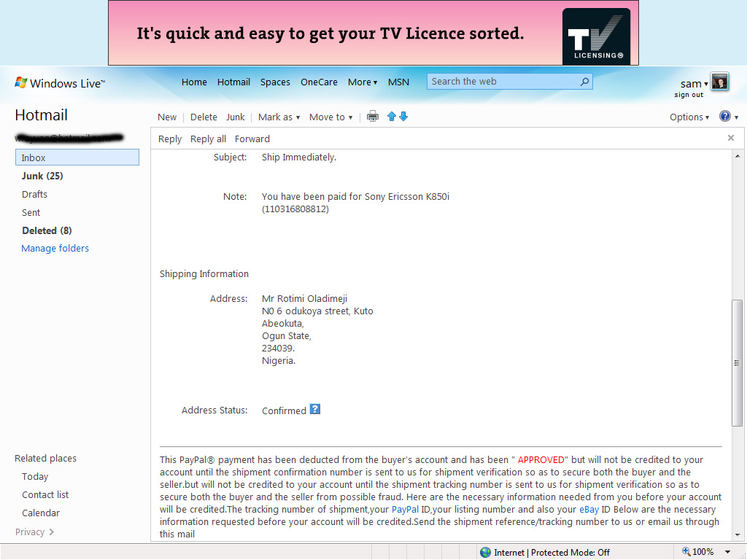
Task: Click the TV Licensing banner ad
Action: [373, 33]
